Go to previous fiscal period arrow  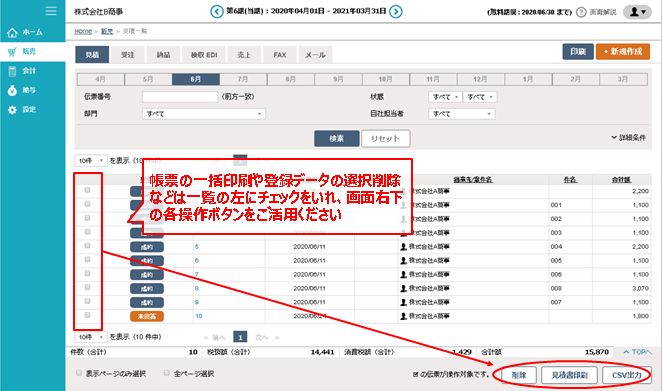(x=217, y=11)
